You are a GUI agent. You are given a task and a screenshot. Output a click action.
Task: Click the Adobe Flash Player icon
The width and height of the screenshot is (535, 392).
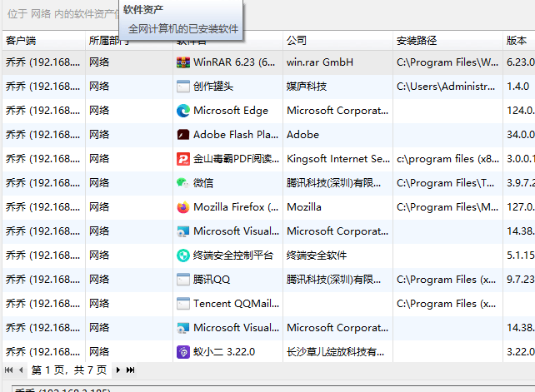point(183,135)
